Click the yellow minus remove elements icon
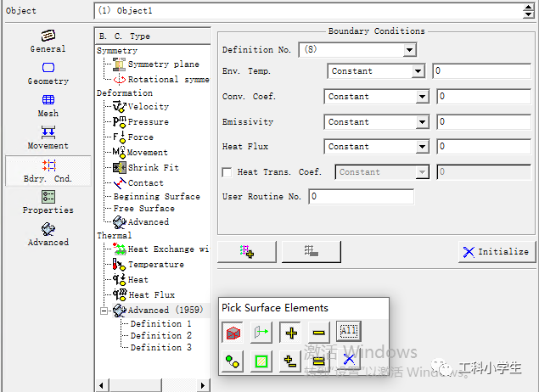Viewport: 539px width, 392px height. pos(318,333)
